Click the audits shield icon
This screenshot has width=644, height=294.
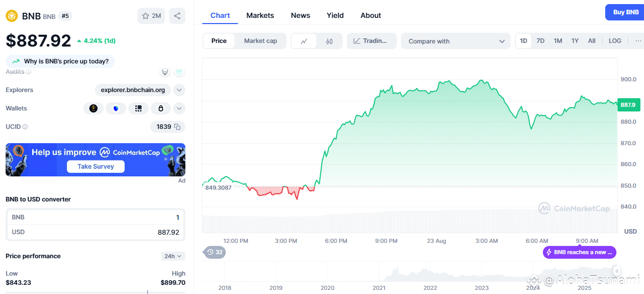tap(165, 72)
